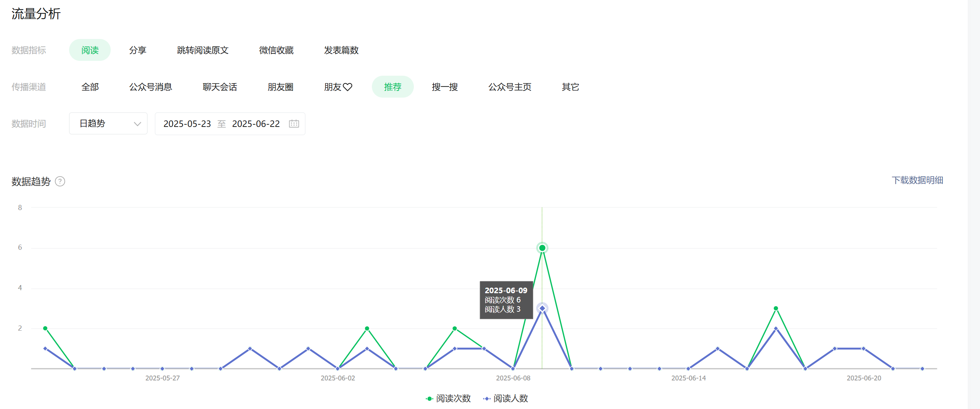Select the 分享 metric
The image size is (980, 409).
tap(137, 50)
